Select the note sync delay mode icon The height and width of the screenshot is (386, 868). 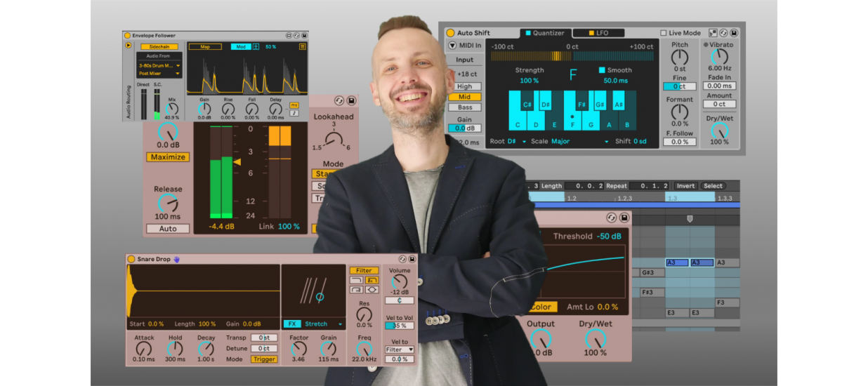pos(294,112)
